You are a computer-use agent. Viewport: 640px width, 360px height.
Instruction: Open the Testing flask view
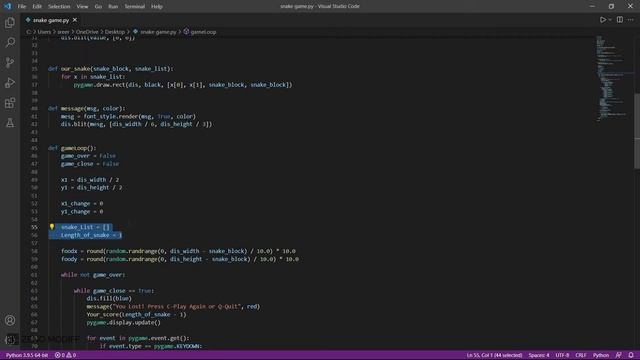click(x=10, y=122)
